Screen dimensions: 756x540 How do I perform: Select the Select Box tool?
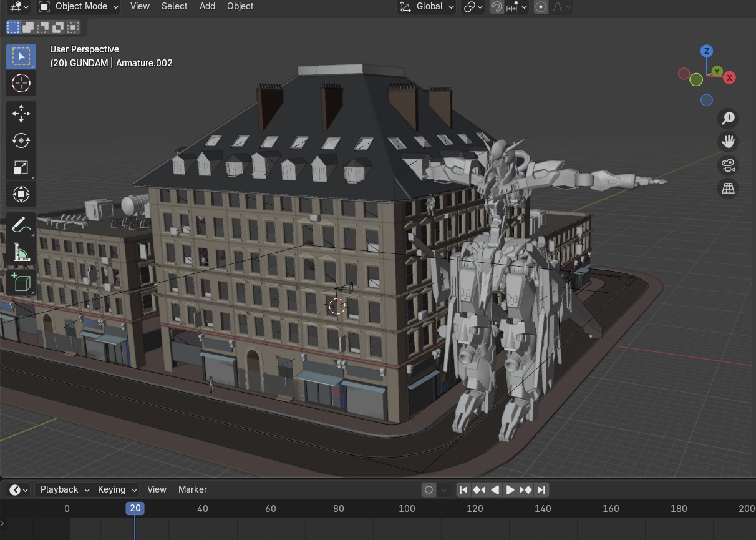click(x=21, y=56)
